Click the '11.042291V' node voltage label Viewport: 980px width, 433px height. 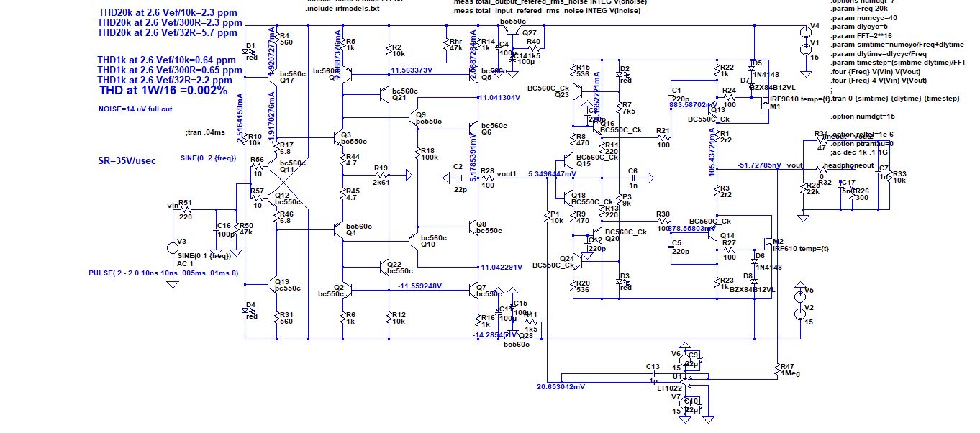499,268
